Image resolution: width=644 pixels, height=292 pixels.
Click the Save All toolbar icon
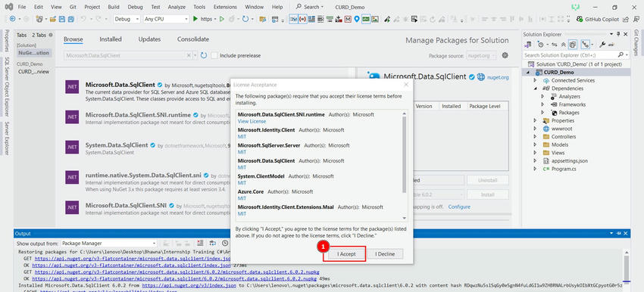point(70,19)
